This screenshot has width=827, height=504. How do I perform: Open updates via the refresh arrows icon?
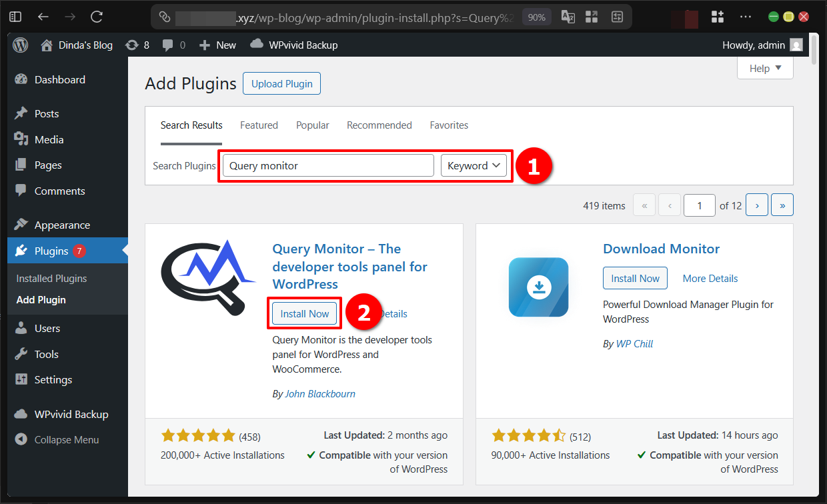(132, 45)
